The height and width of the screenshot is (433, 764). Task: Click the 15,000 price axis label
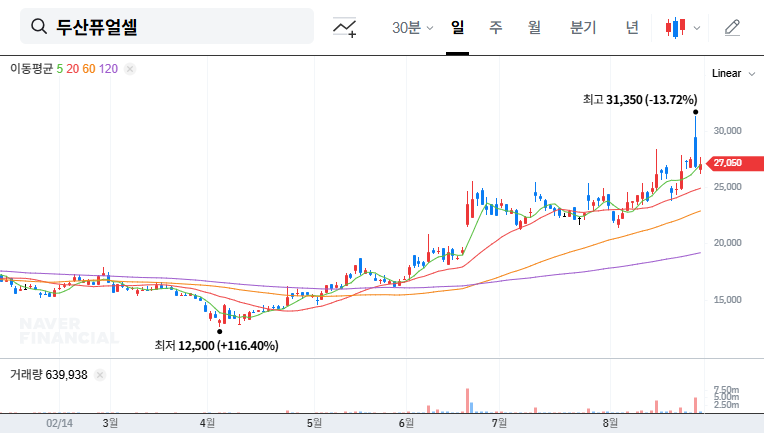pos(727,300)
